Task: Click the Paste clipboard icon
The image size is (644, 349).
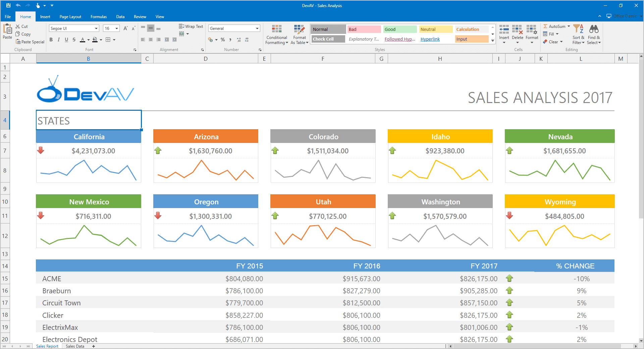Action: tap(7, 30)
